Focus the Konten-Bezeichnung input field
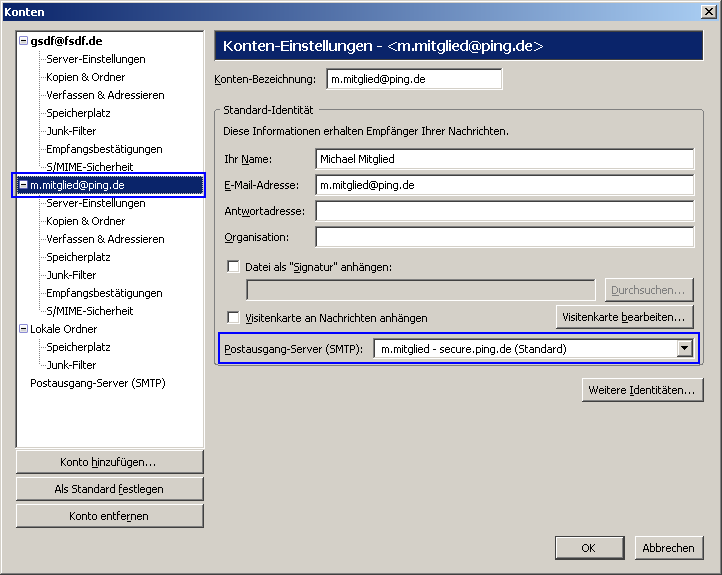 point(413,79)
